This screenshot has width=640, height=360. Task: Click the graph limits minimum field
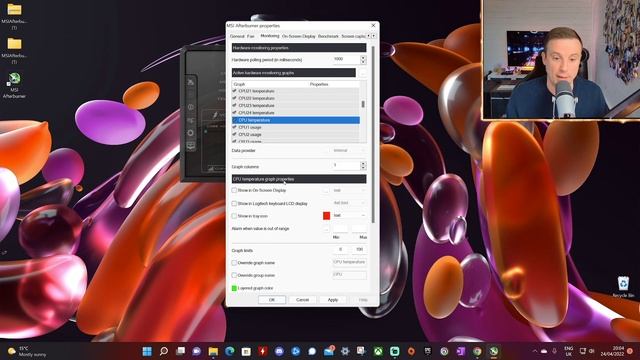[x=341, y=249]
